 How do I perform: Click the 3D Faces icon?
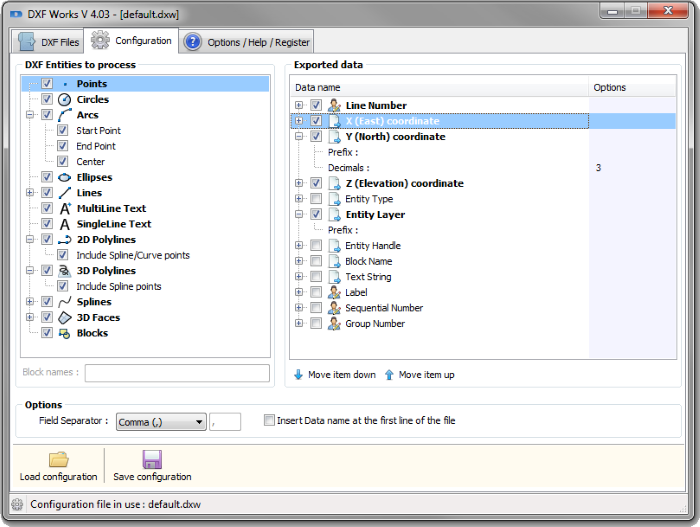click(65, 318)
